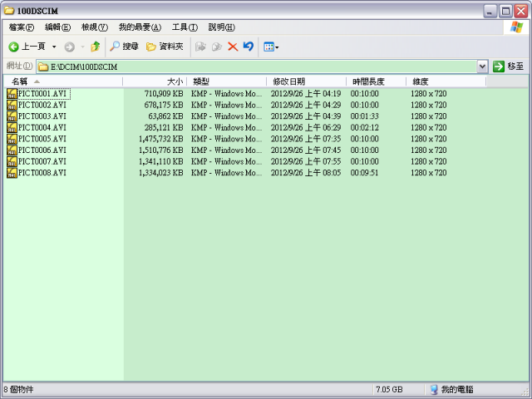The width and height of the screenshot is (532, 399).
Task: Sort by the 類型 column header
Action: [x=227, y=81]
